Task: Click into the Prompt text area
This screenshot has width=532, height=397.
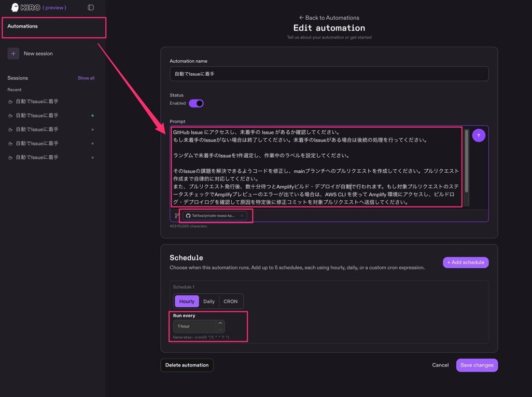Action: 316,167
